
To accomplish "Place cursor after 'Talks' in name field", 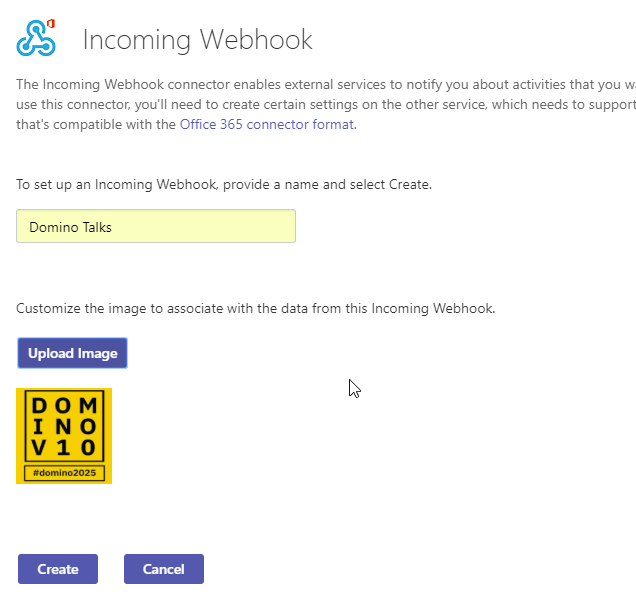I will (112, 227).
